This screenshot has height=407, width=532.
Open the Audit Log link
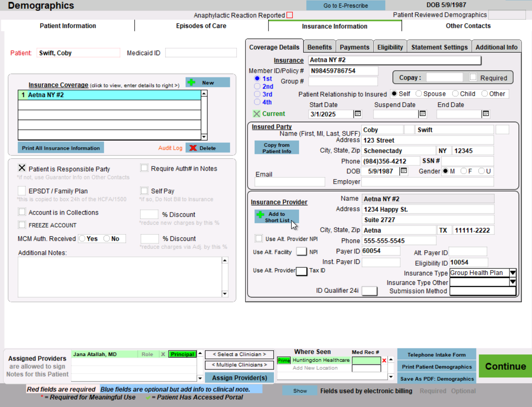pos(170,148)
